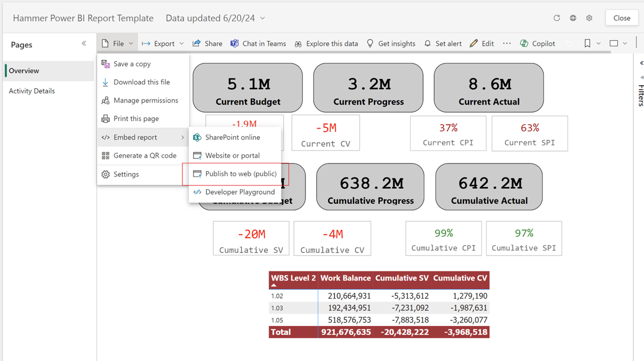The image size is (644, 361).
Task: Click the Cumulative Progress 638.2M card
Action: point(371,187)
